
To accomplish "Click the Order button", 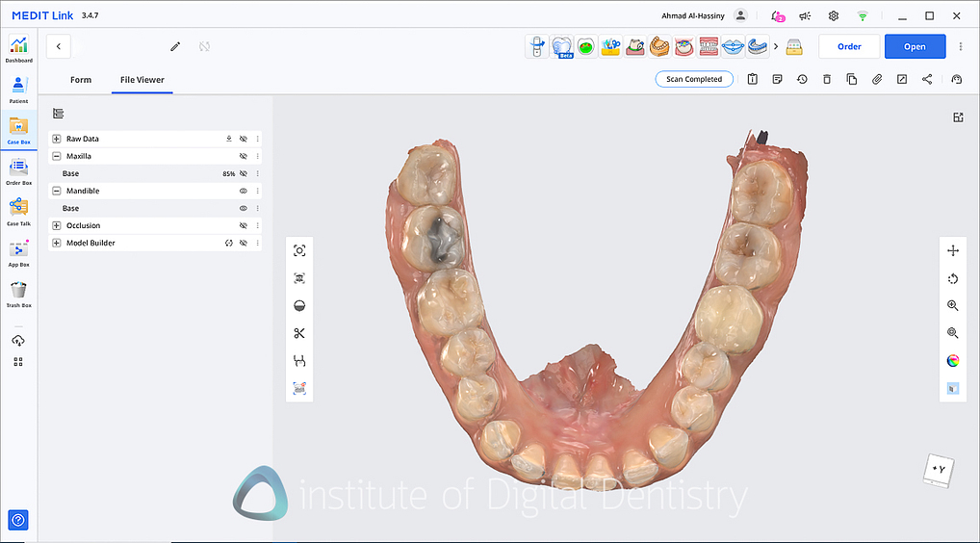I will 849,46.
